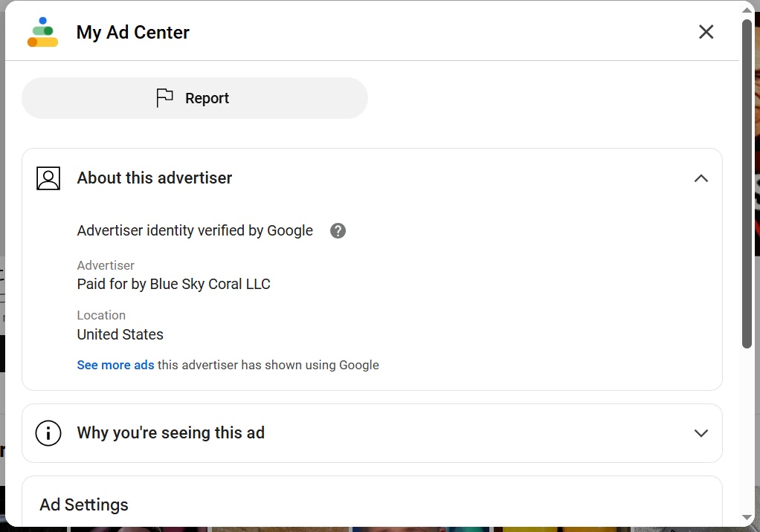
Task: Click the Report button
Action: [x=195, y=98]
